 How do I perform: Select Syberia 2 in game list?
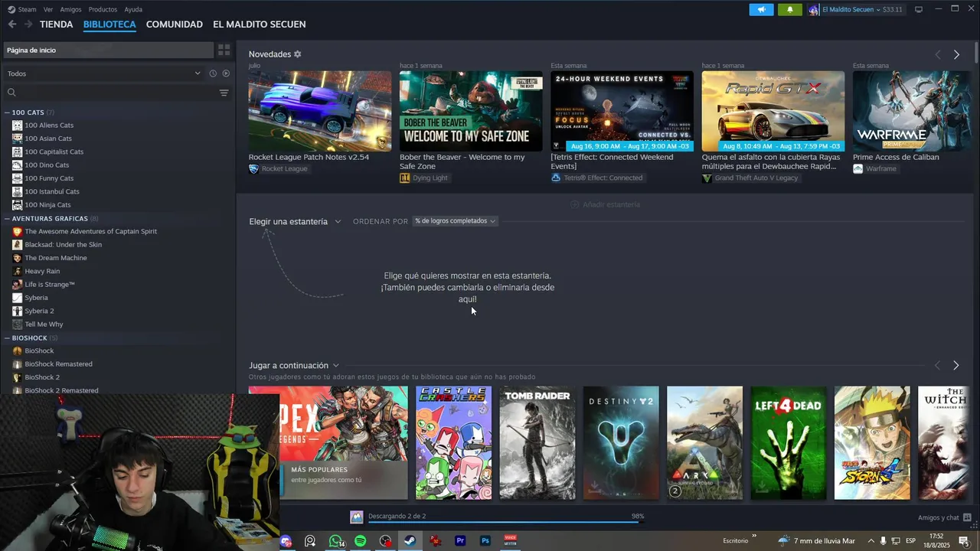(39, 311)
